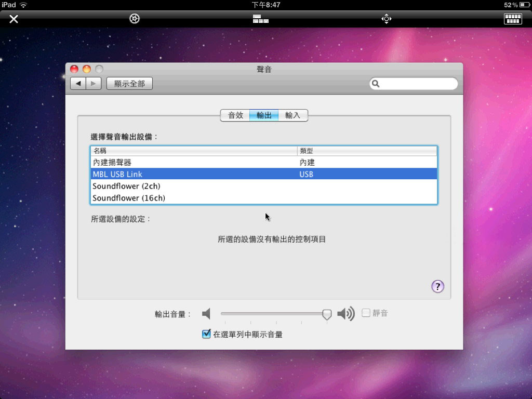Click the 顯示全部 button
532x399 pixels.
click(x=129, y=84)
